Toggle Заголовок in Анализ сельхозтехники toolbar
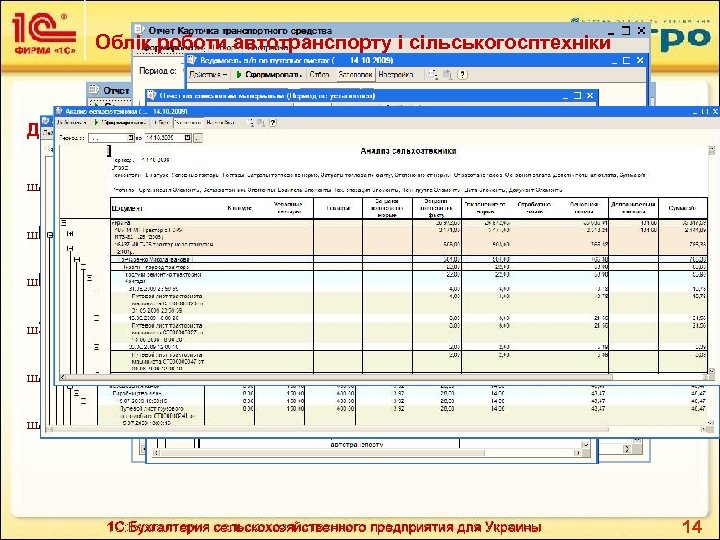Viewport: 720px width, 540px height. pyautogui.click(x=188, y=123)
